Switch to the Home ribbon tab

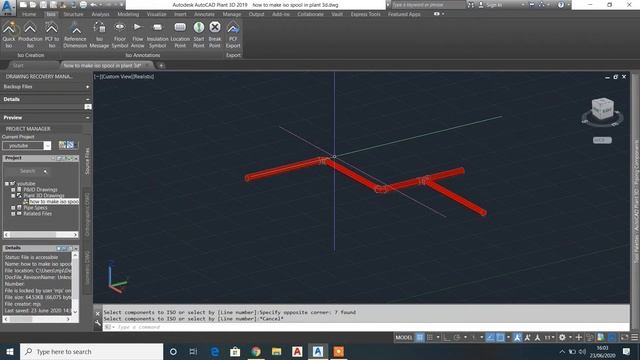click(x=29, y=14)
